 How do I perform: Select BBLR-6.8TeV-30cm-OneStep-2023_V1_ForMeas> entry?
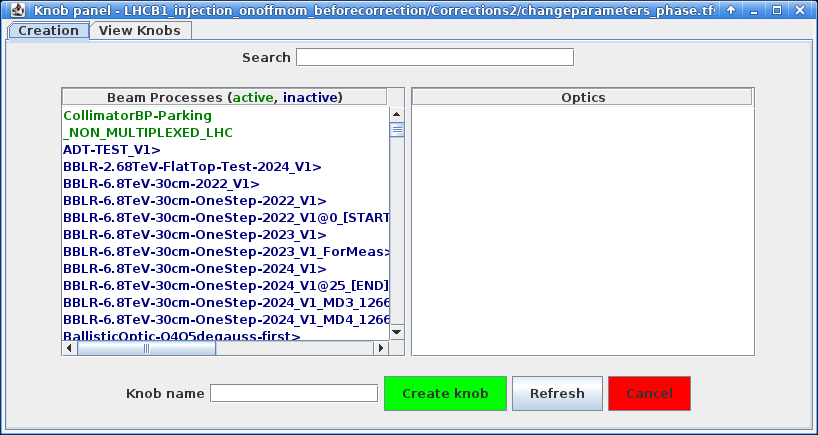point(226,252)
